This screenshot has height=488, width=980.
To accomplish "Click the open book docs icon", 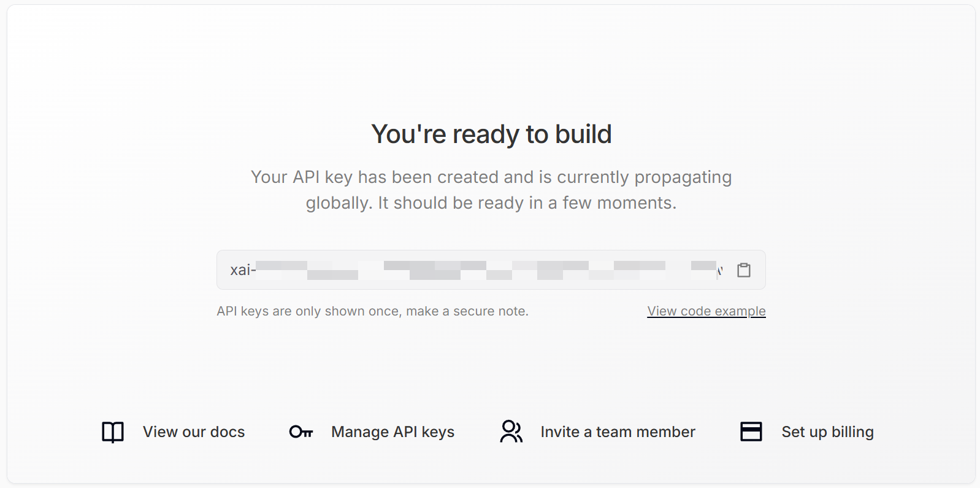I will point(113,432).
